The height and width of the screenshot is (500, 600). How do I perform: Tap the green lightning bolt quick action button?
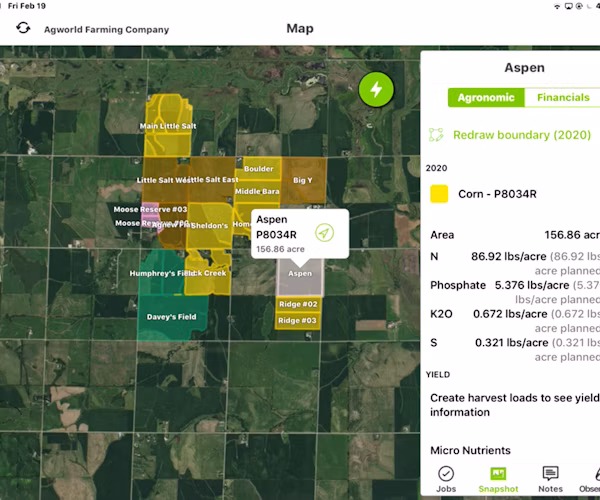coord(376,90)
